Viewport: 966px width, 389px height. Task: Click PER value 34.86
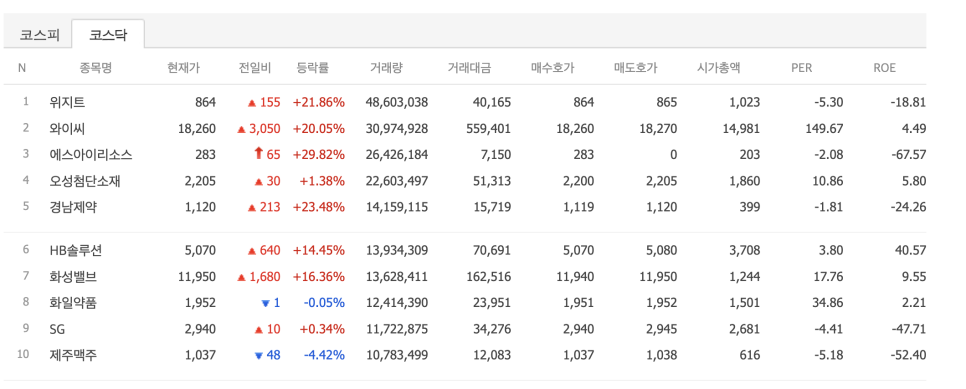pyautogui.click(x=827, y=303)
